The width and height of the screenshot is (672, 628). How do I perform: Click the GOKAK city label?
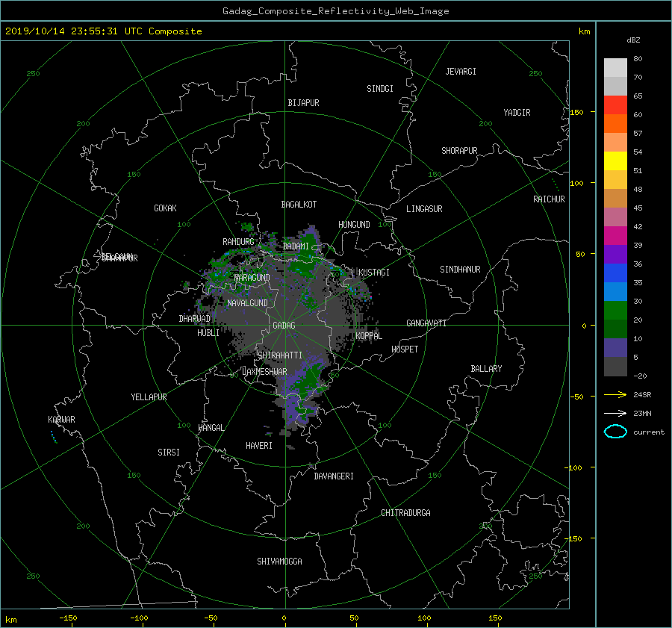click(x=165, y=208)
